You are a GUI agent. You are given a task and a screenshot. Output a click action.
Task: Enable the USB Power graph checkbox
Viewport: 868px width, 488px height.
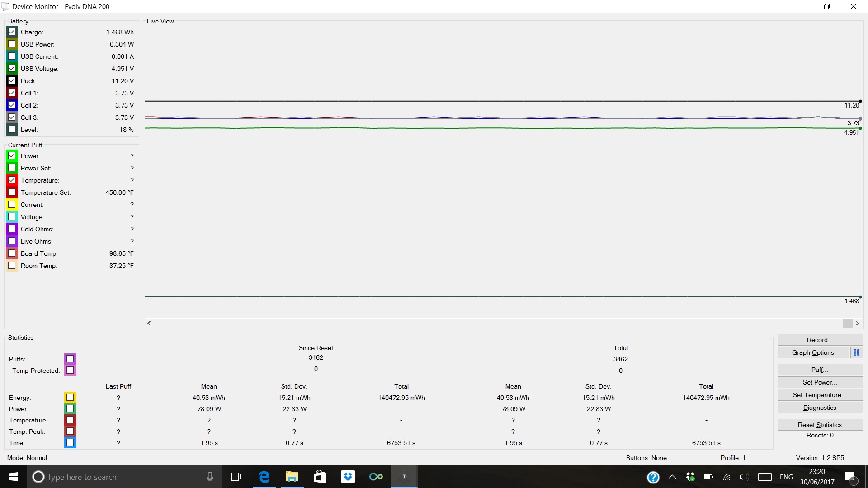coord(12,44)
